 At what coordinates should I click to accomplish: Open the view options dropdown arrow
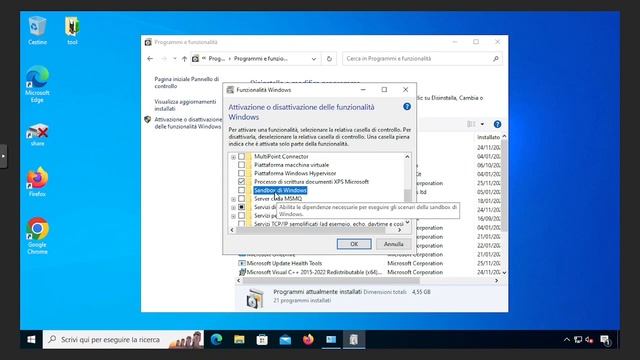[482, 124]
